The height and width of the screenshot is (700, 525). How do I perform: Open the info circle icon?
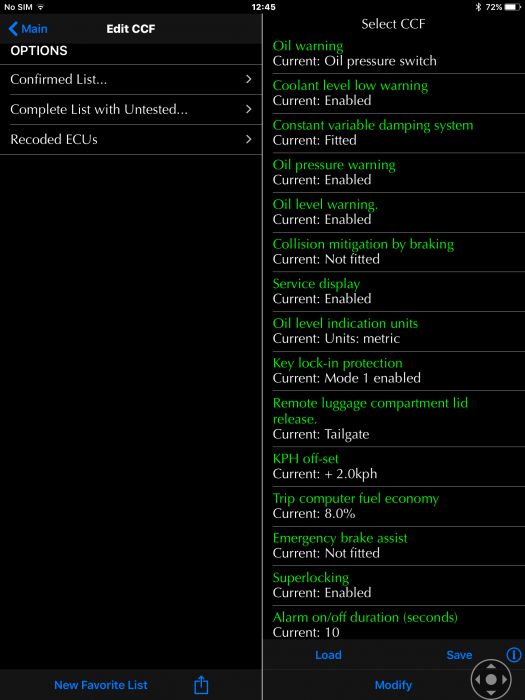pyautogui.click(x=514, y=655)
